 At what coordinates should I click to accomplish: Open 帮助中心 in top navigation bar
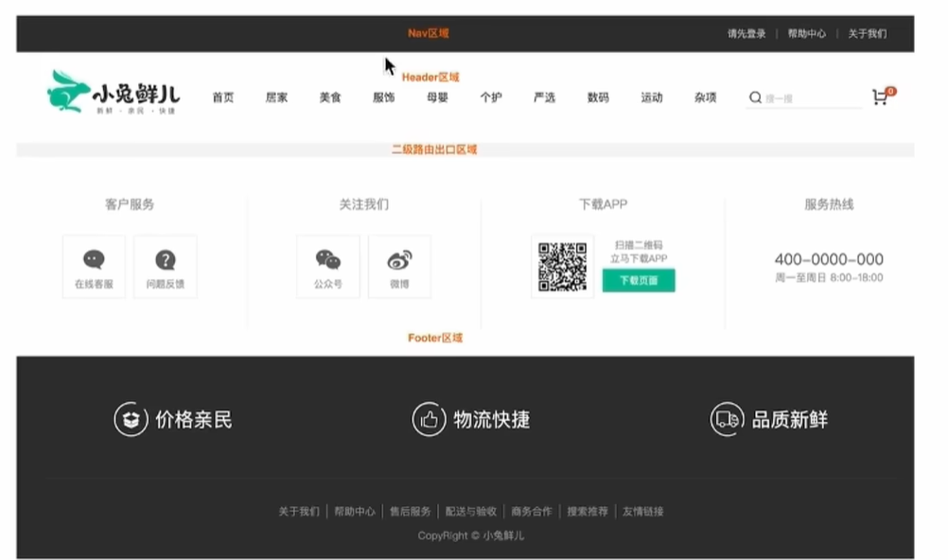tap(807, 33)
